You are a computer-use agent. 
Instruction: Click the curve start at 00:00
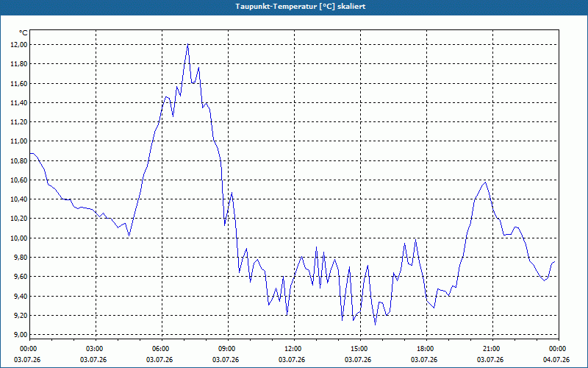[x=30, y=153]
